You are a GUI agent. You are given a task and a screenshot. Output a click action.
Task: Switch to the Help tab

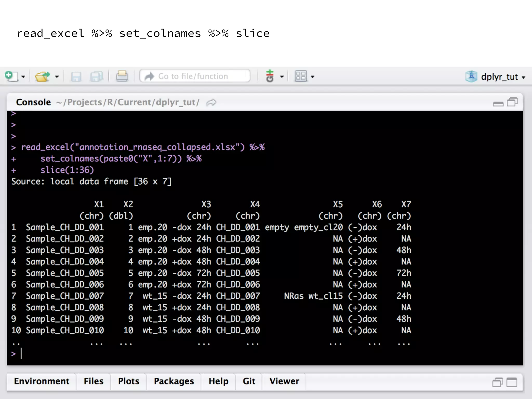(218, 381)
